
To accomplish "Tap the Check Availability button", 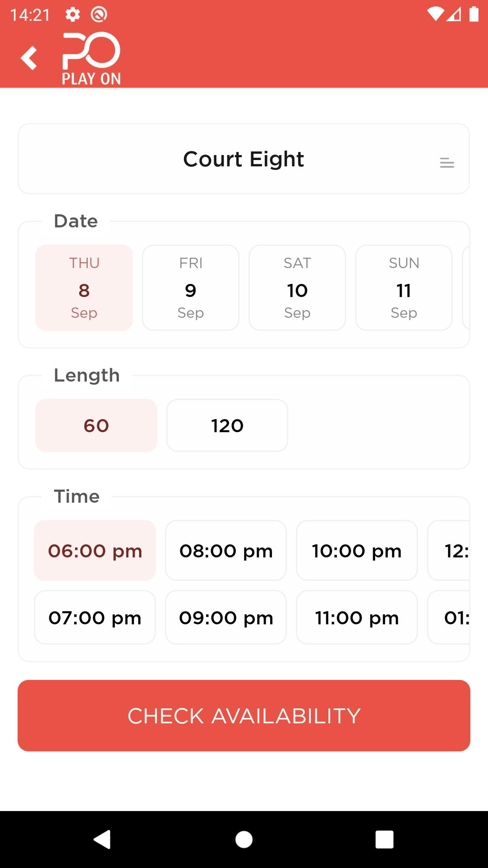I will tap(244, 716).
